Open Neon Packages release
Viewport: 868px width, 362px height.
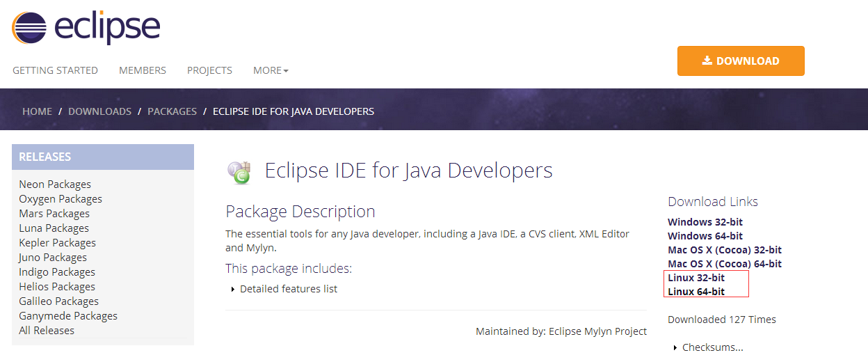tap(55, 184)
